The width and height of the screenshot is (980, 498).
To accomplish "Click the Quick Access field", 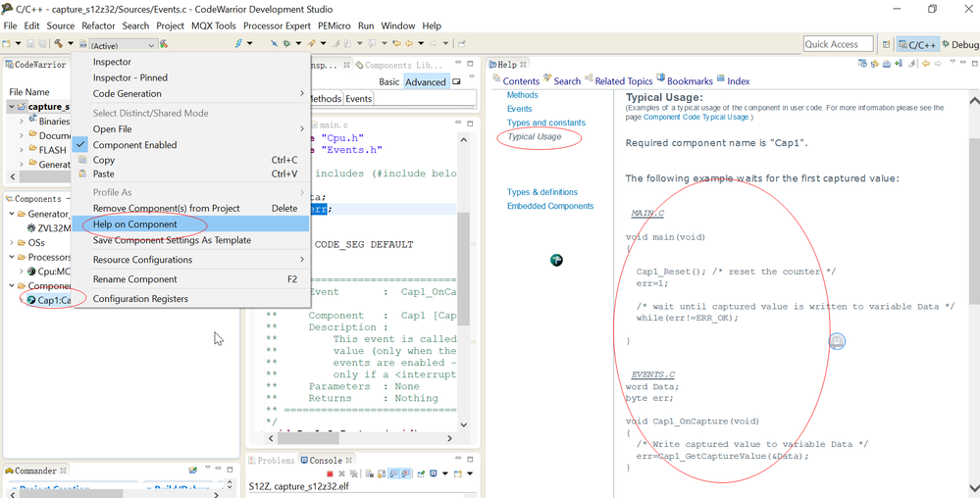I will point(838,44).
